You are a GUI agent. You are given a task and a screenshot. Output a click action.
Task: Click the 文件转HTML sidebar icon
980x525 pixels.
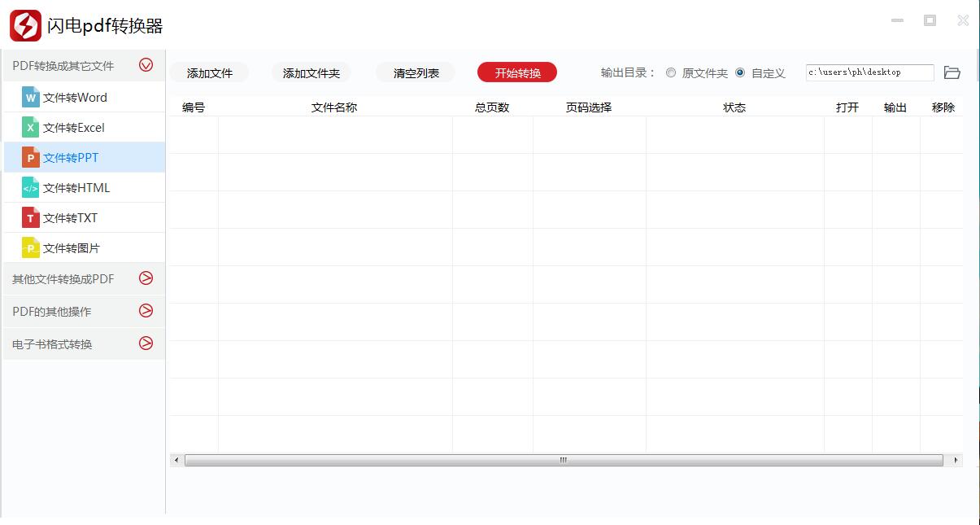[31, 187]
